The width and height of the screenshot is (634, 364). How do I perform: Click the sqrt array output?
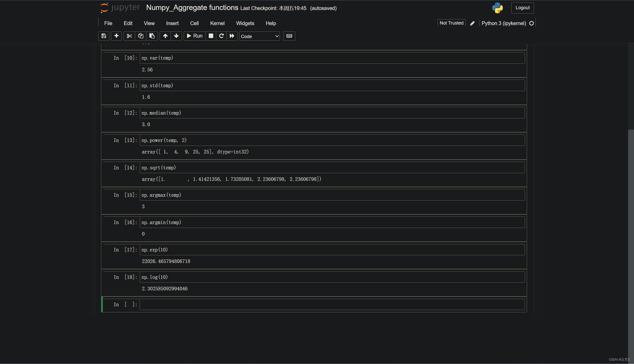[x=232, y=179]
